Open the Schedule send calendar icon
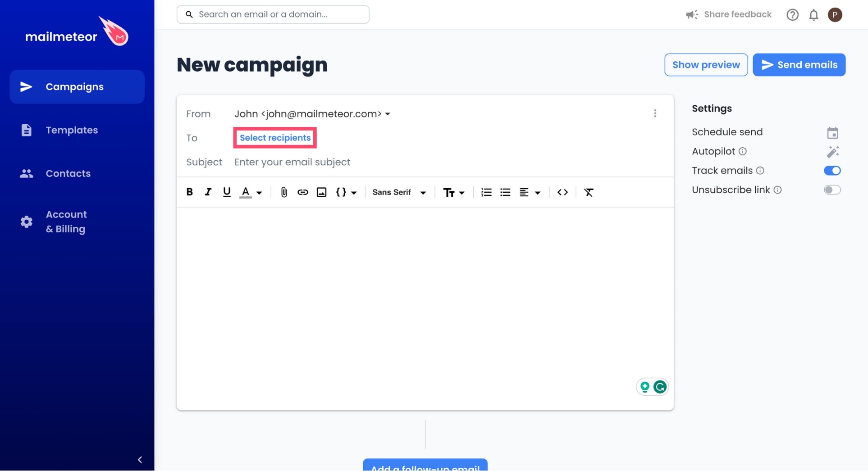The width and height of the screenshot is (868, 471). pos(832,133)
